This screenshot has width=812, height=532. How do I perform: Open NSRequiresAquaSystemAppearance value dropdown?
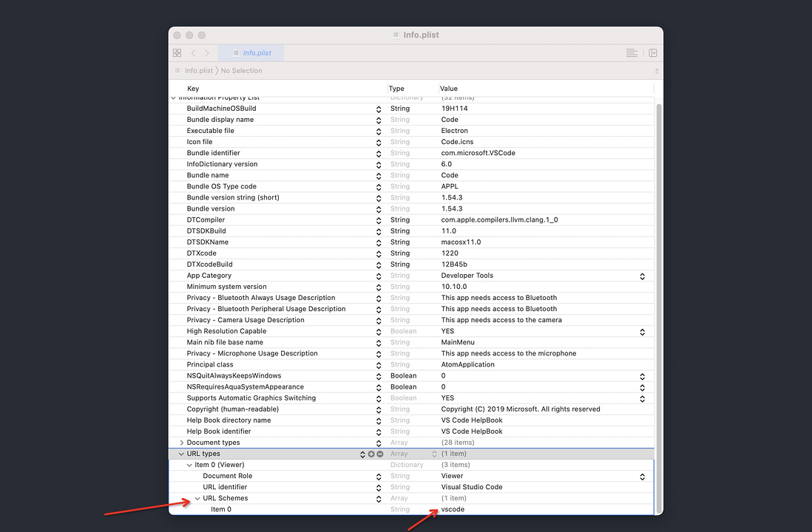click(x=642, y=388)
